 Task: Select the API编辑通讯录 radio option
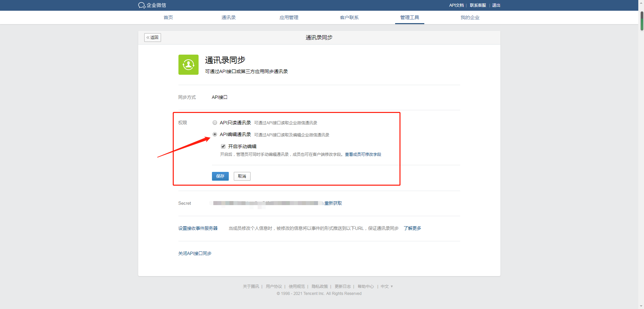coord(215,134)
